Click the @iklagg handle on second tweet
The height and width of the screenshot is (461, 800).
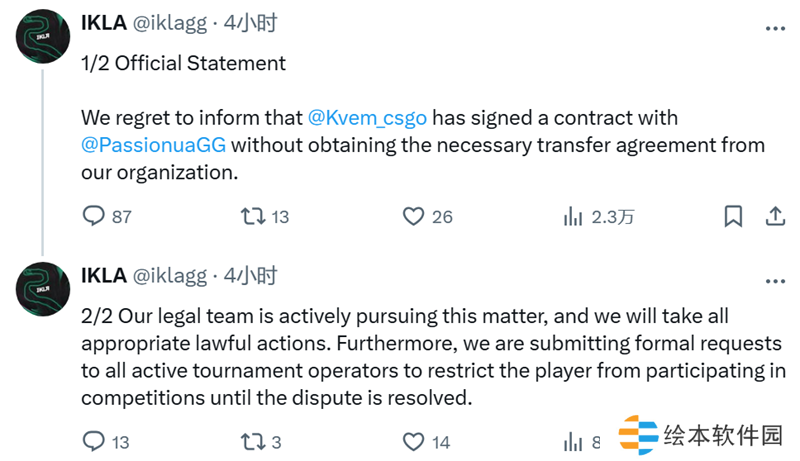170,275
